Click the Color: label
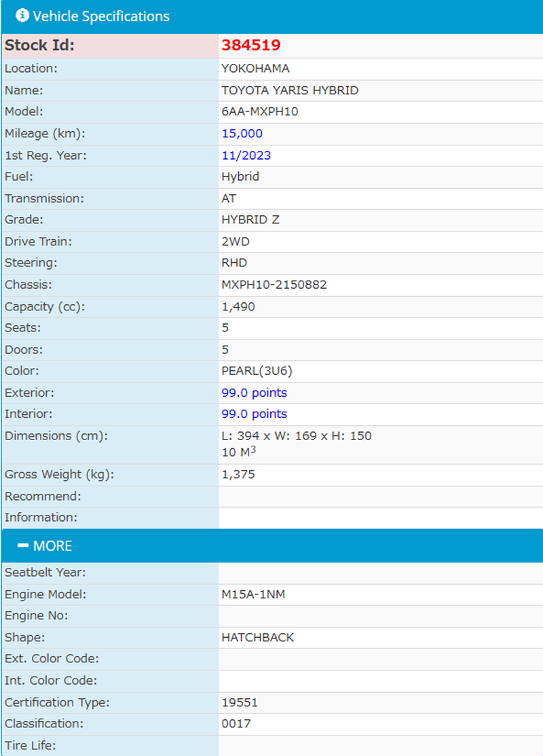This screenshot has height=756, width=543. pyautogui.click(x=22, y=371)
